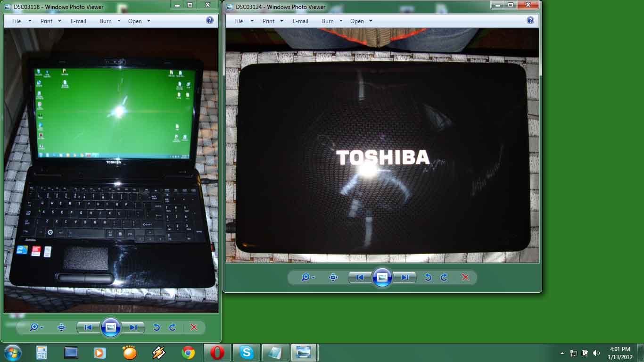Go to previous photo in DSC03124 window
This screenshot has height=362, width=644.
pyautogui.click(x=360, y=277)
